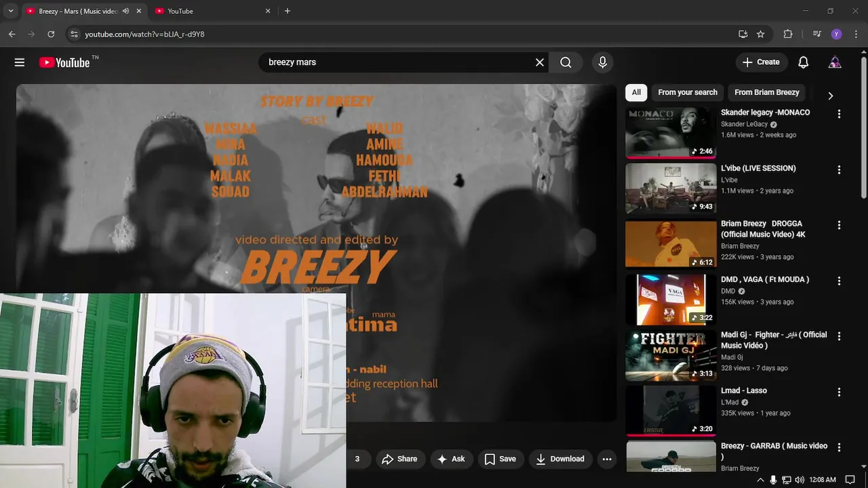Screen dimensions: 868x488
Task: Open options menu for Madi Gj Fighter video
Action: click(839, 336)
